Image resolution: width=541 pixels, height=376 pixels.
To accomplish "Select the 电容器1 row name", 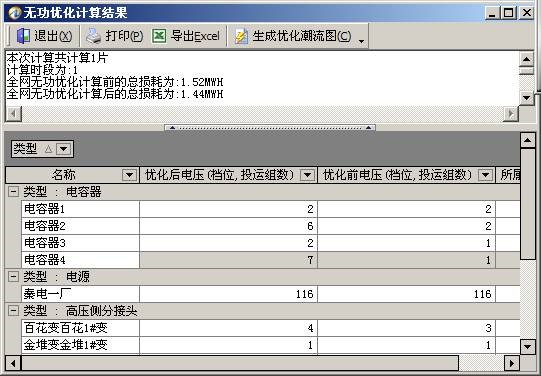I will [80, 209].
